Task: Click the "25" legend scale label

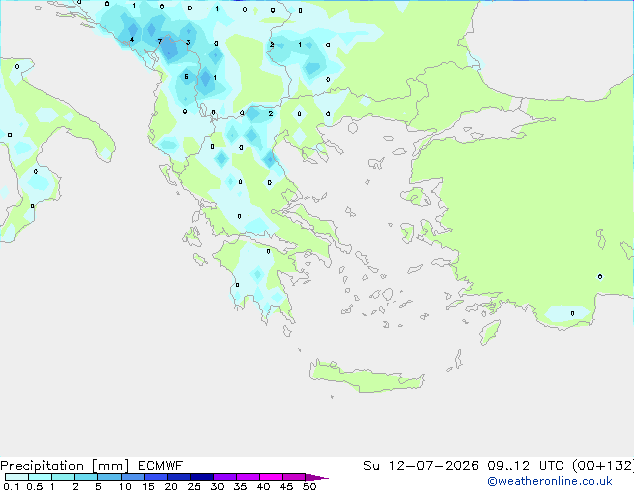Action: click(x=194, y=486)
